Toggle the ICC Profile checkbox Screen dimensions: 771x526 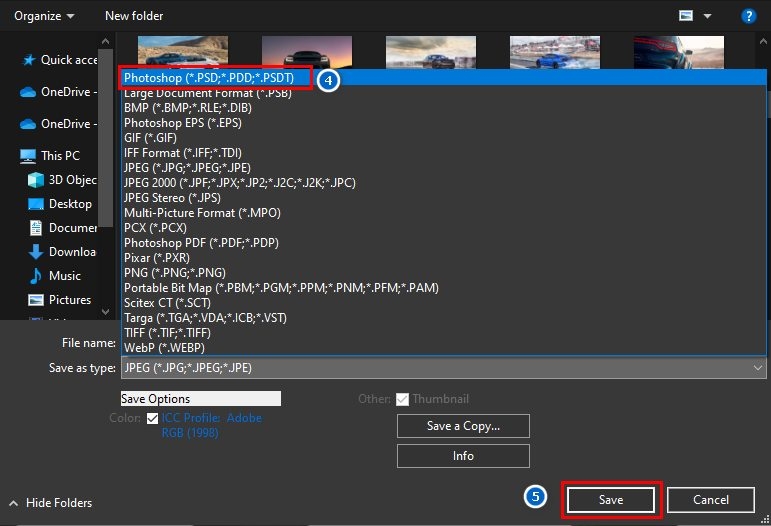[x=152, y=418]
